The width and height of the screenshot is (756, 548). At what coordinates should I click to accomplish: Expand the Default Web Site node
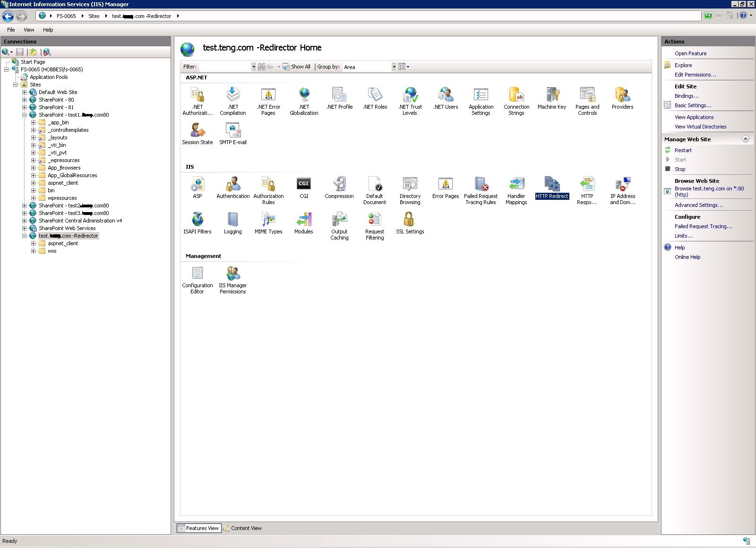[25, 92]
